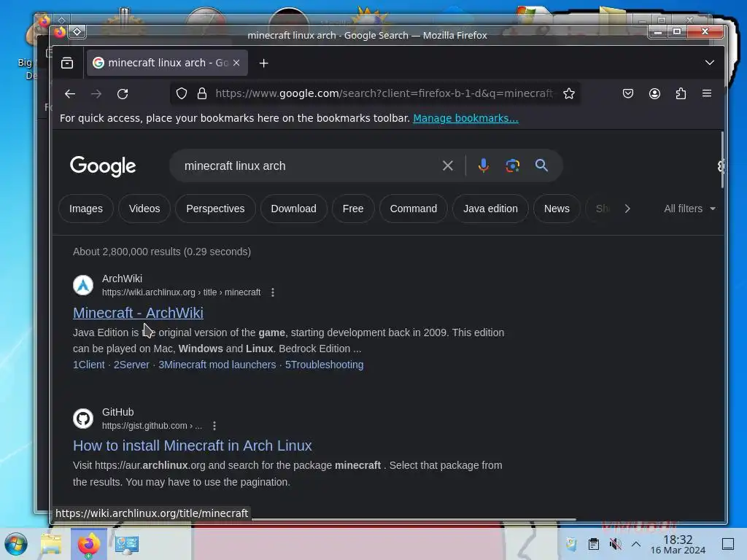Click the Firefox URL address bar
The image size is (747, 560).
[x=384, y=94]
